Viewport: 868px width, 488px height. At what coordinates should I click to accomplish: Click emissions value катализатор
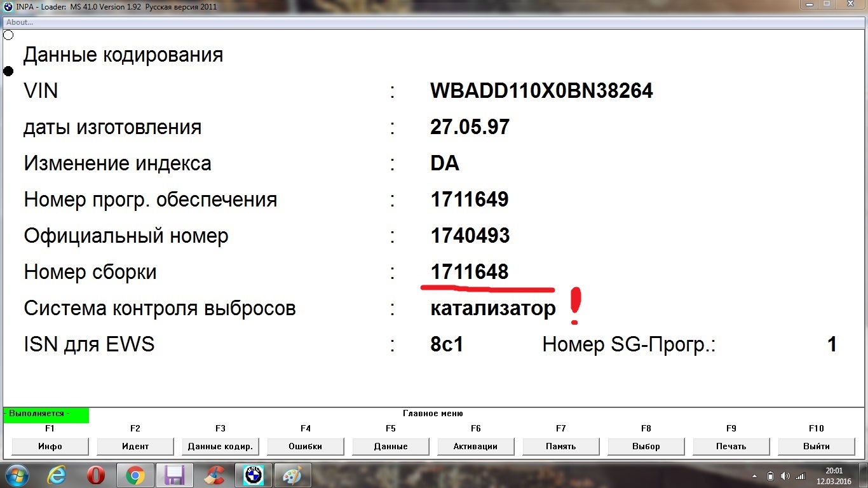coord(493,308)
